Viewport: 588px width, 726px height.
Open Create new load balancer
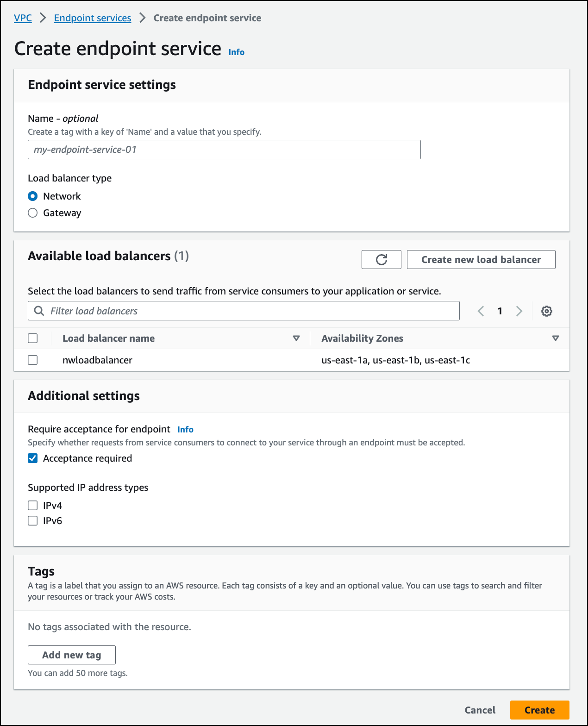tap(481, 259)
